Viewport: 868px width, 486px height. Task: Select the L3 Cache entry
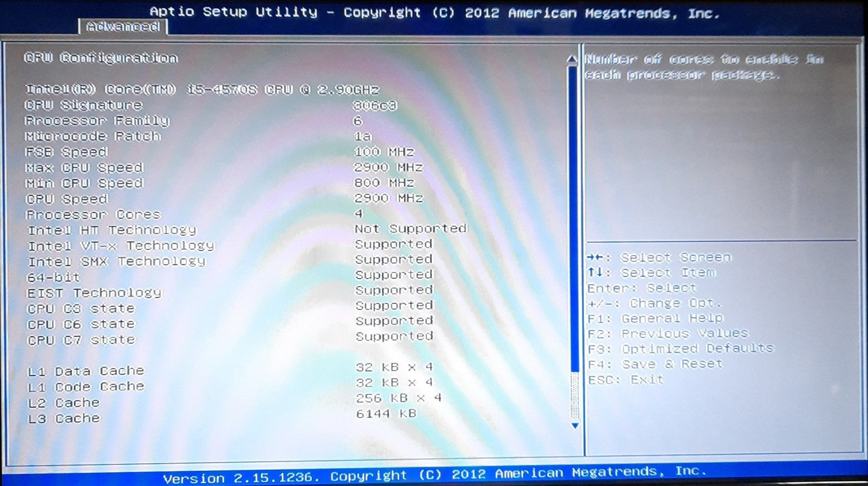coord(64,418)
